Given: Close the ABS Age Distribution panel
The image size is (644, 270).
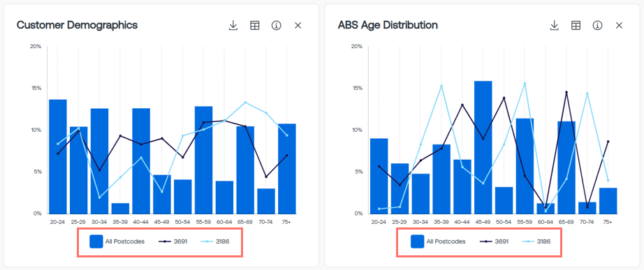Looking at the screenshot, I should (620, 25).
